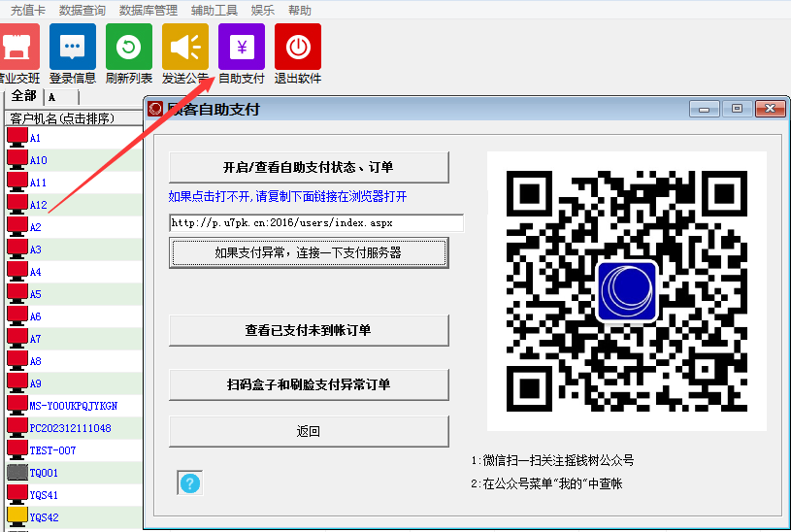Viewport: 791px width, 532px height.
Task: Click 查看已支付未到帐订单 button
Action: [x=309, y=330]
